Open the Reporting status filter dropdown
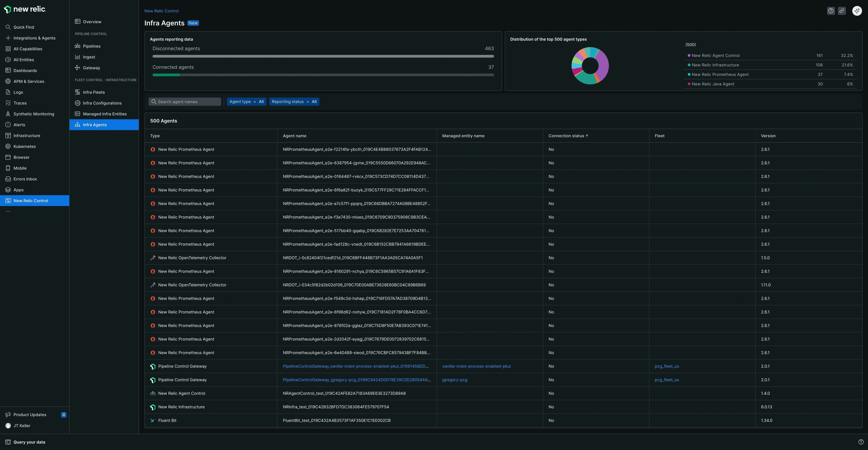Screen dimensions: 868x450 pyautogui.click(x=294, y=102)
